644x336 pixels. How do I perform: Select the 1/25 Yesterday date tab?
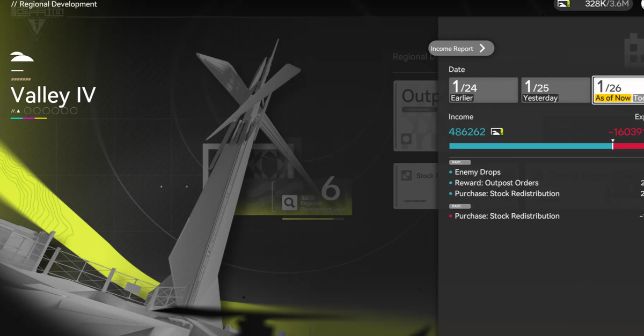point(555,90)
